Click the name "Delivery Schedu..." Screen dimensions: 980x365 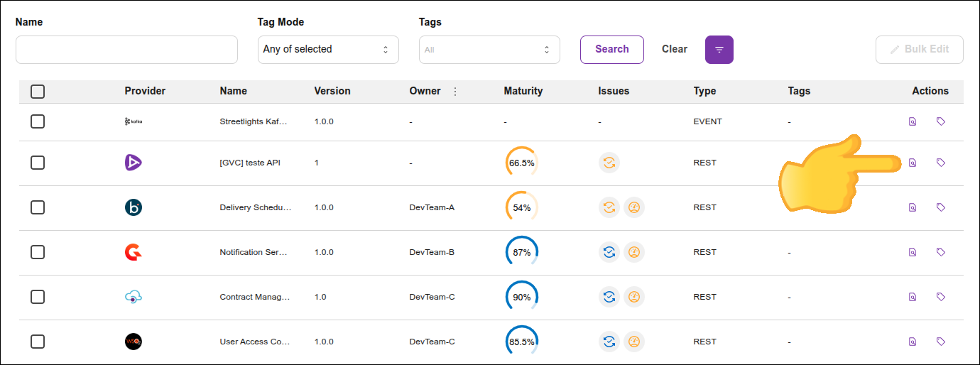click(256, 207)
